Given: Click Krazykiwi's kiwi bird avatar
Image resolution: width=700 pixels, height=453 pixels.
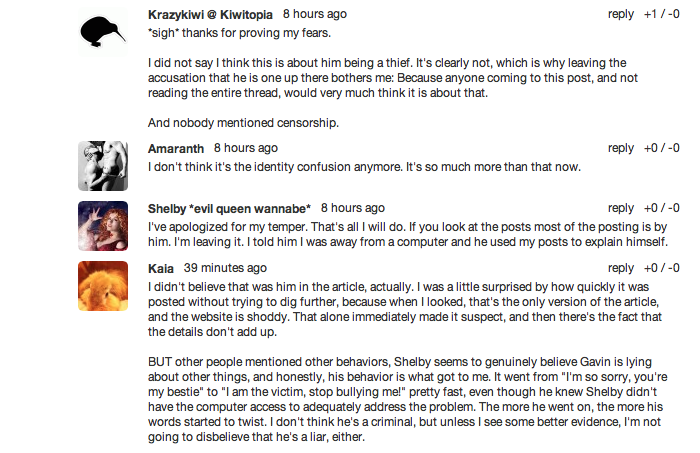Looking at the screenshot, I should click(103, 35).
